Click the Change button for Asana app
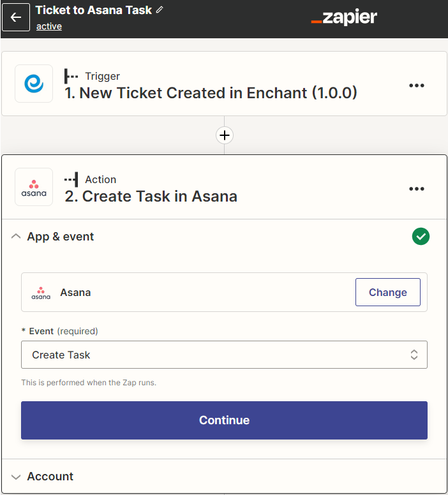This screenshot has width=448, height=495. coord(387,292)
